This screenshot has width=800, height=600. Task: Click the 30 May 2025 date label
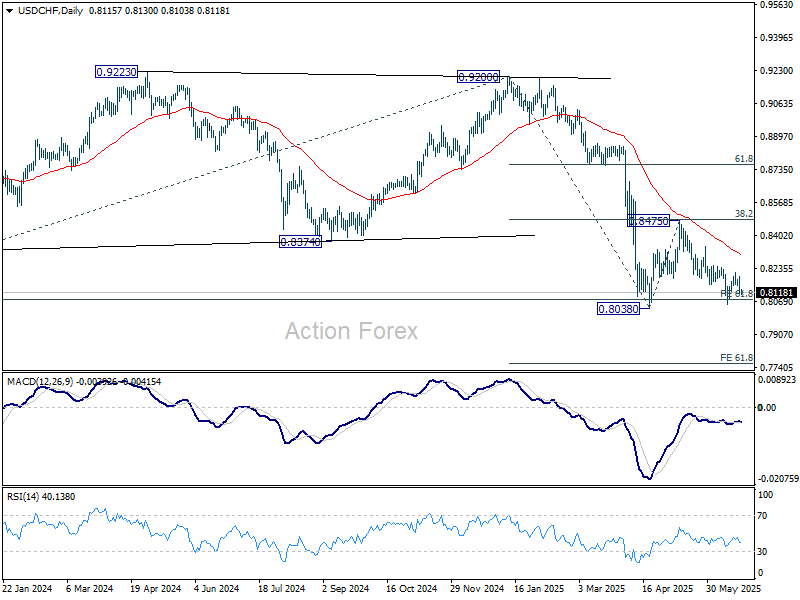pos(733,589)
